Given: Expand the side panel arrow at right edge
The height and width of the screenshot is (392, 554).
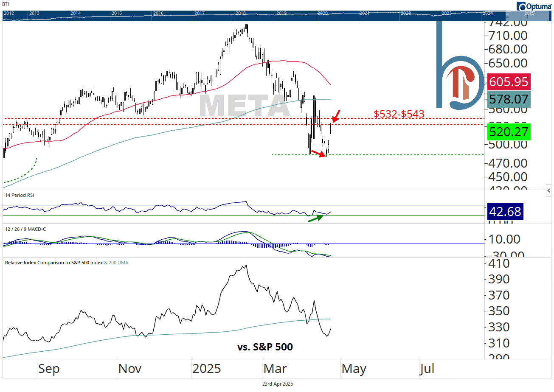Looking at the screenshot, I should 549,190.
